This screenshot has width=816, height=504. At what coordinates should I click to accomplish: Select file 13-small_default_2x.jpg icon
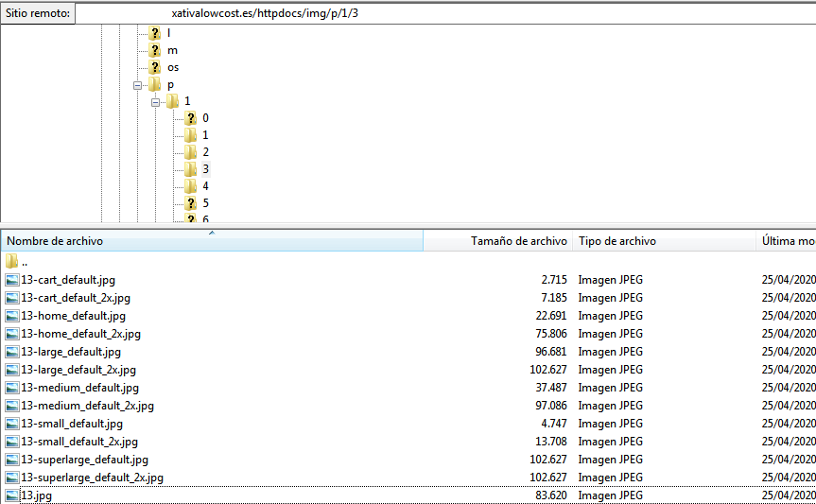point(12,442)
